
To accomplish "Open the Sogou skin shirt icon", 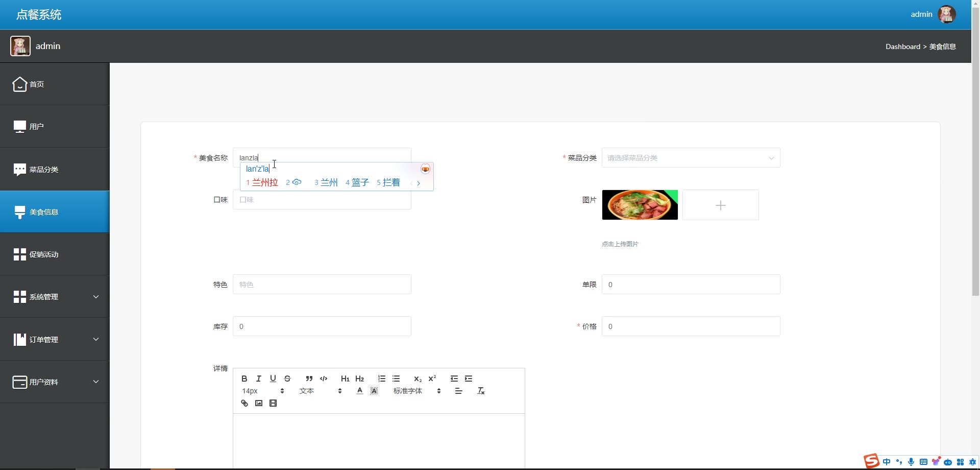I will click(936, 462).
